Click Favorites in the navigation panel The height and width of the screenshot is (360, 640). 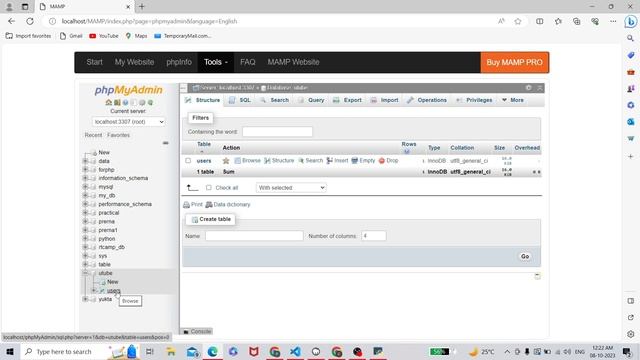coord(118,135)
